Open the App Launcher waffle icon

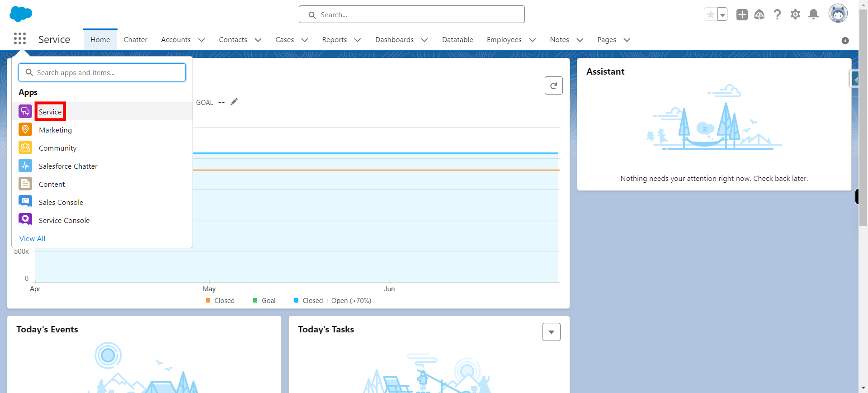coord(20,39)
